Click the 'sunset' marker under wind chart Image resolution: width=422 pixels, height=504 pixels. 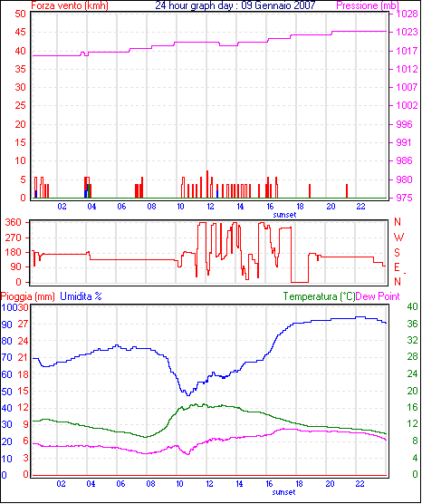click(284, 215)
